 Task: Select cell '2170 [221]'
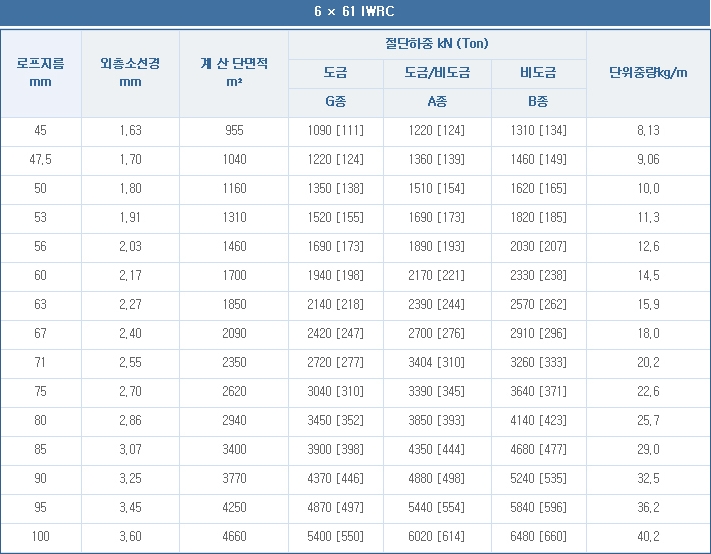click(x=437, y=276)
